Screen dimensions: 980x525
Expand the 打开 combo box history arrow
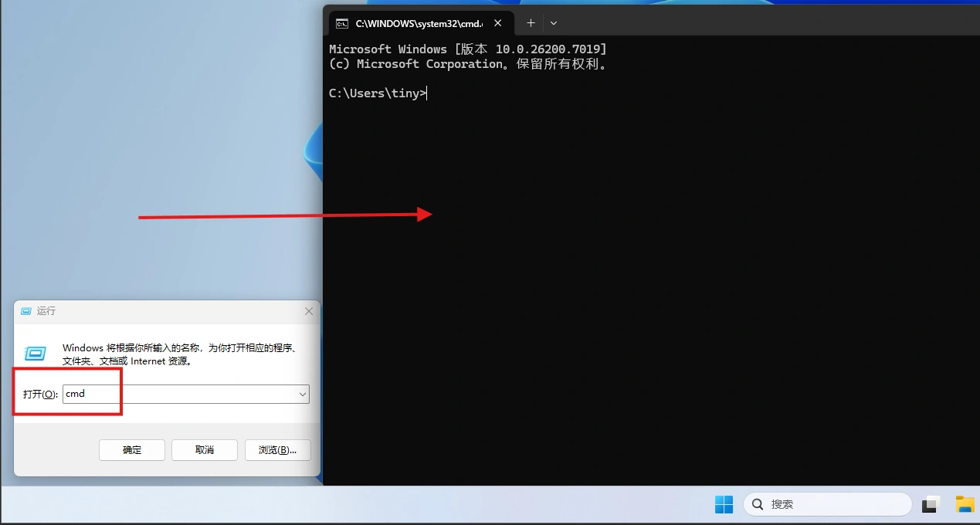[302, 394]
